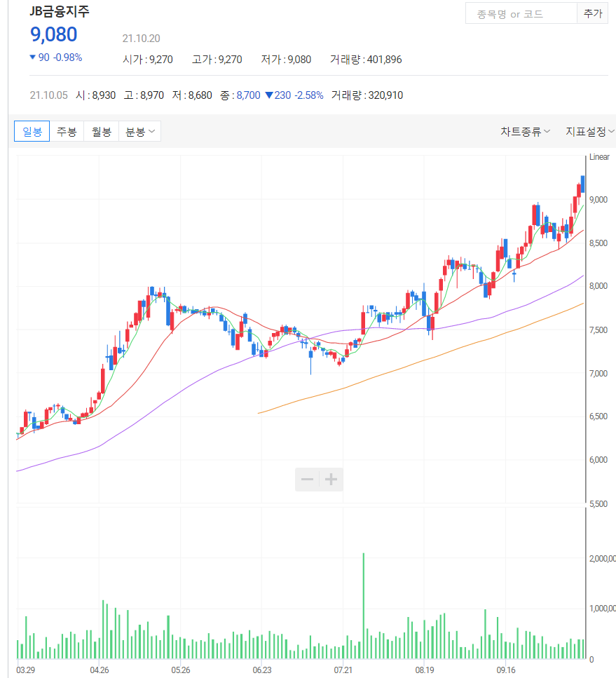
Task: Click the 09.16 date axis label
Action: (506, 670)
